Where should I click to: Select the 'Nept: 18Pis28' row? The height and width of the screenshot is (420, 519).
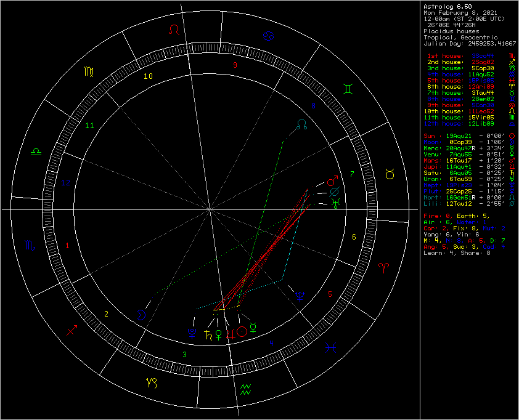[x=469, y=185]
